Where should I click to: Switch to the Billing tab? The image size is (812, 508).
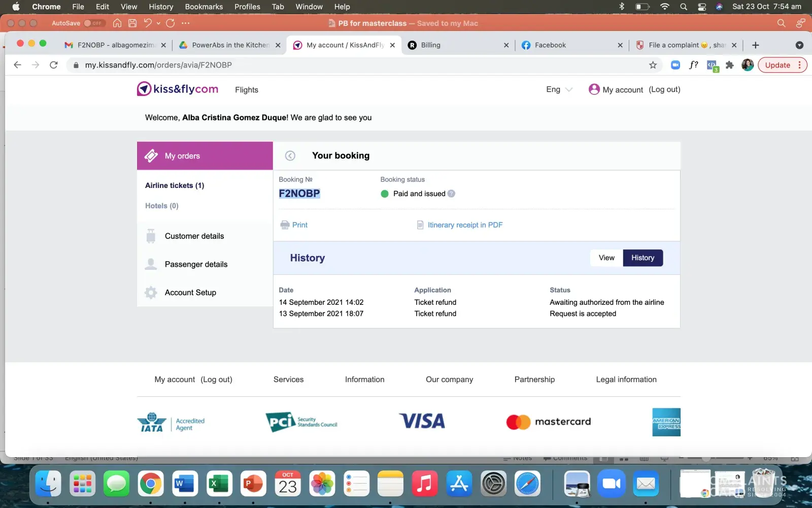[x=458, y=45]
